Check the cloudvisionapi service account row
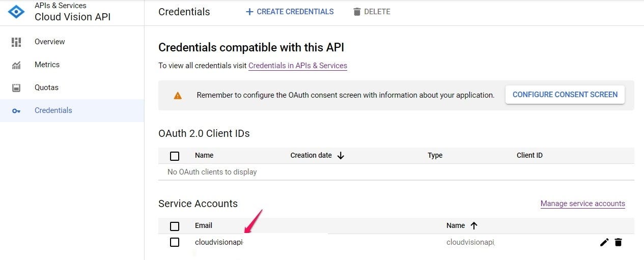644x260 pixels. click(175, 242)
